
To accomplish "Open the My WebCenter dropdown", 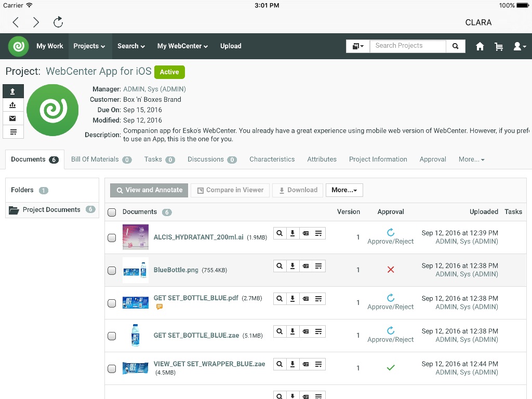I will click(182, 46).
